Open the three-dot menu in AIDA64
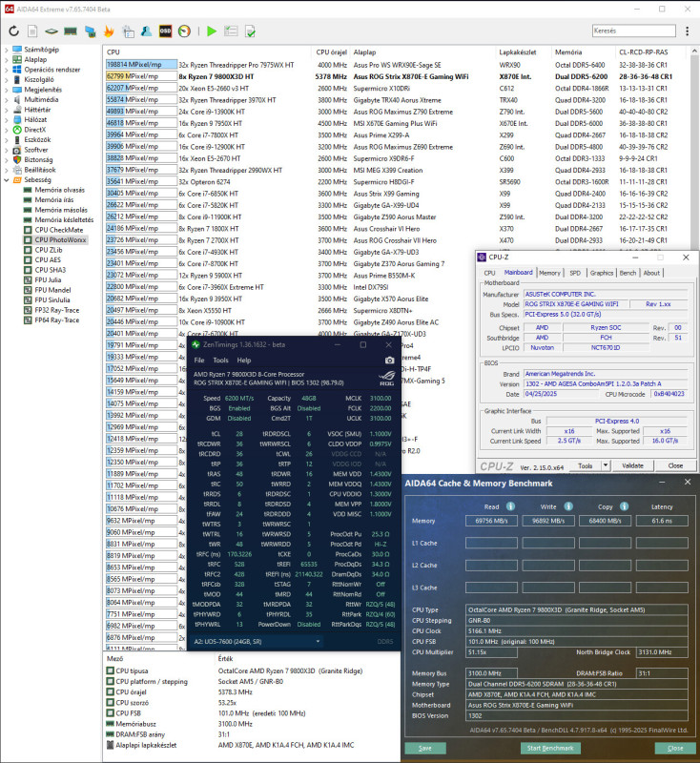 coord(687,31)
